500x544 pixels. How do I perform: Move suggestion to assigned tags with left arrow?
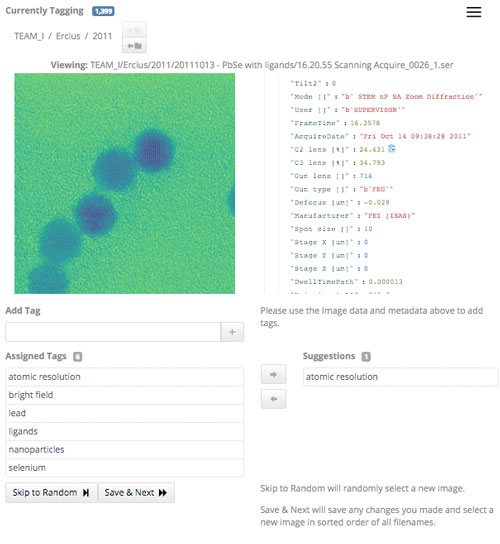pyautogui.click(x=273, y=399)
